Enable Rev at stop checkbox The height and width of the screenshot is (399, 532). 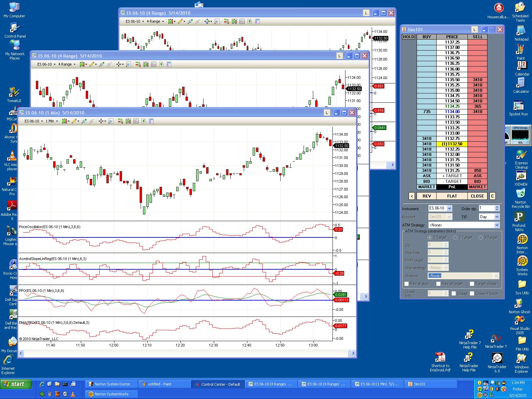point(406,284)
